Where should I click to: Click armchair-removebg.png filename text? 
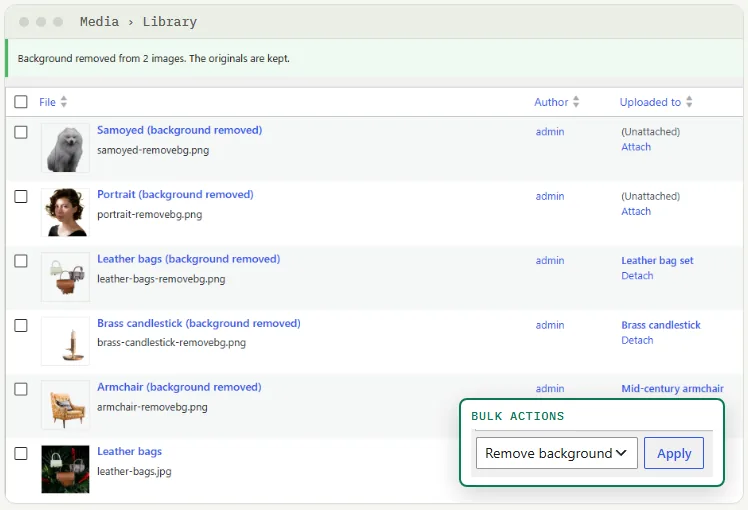152,407
